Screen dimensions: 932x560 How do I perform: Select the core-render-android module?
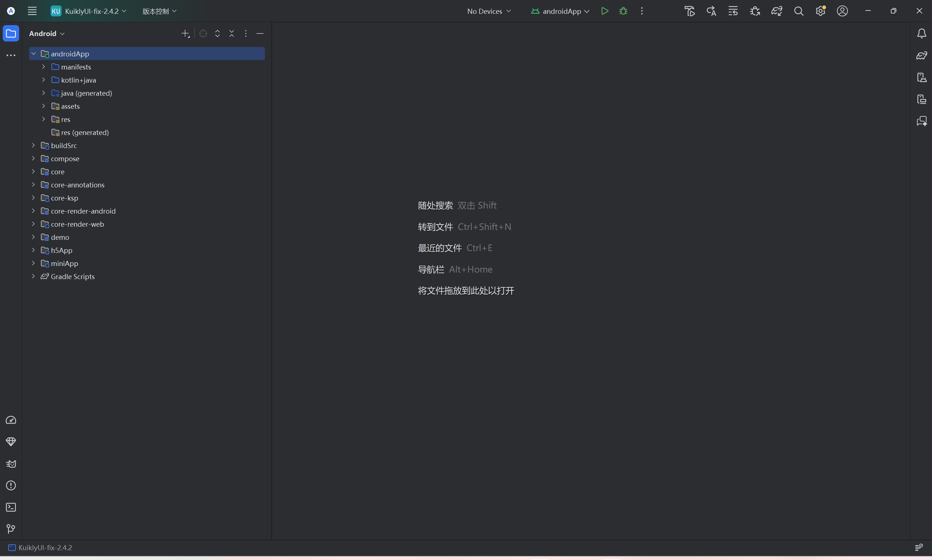pos(83,211)
